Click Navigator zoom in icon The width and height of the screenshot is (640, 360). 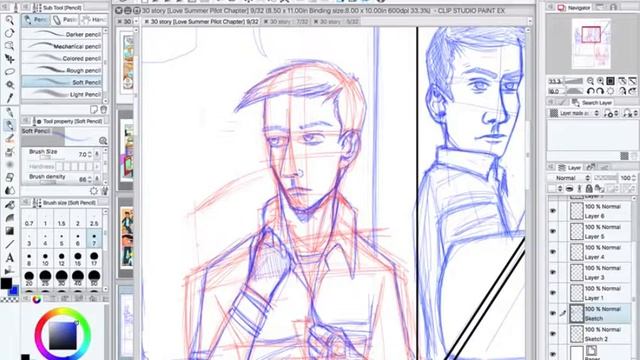600,81
